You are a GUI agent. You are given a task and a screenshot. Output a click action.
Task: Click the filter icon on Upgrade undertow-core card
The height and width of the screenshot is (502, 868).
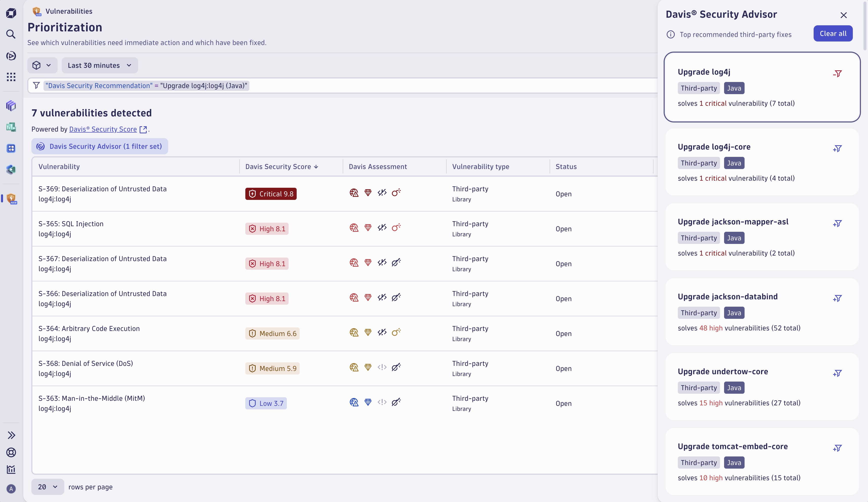click(x=838, y=373)
